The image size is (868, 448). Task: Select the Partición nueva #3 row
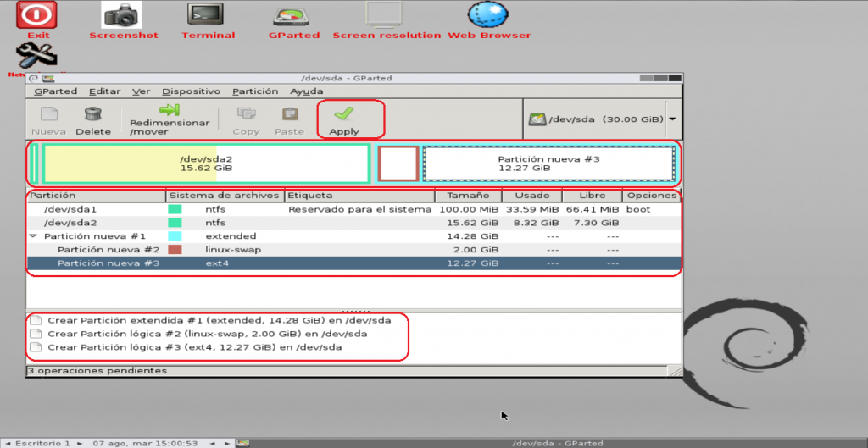pos(353,263)
